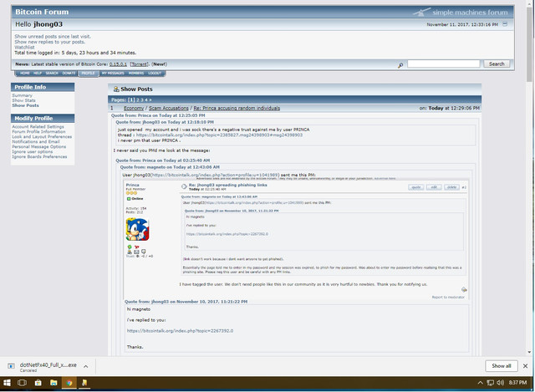Click the volume speaker tray icon
Viewport: 535px width, 392px height.
pos(500,383)
